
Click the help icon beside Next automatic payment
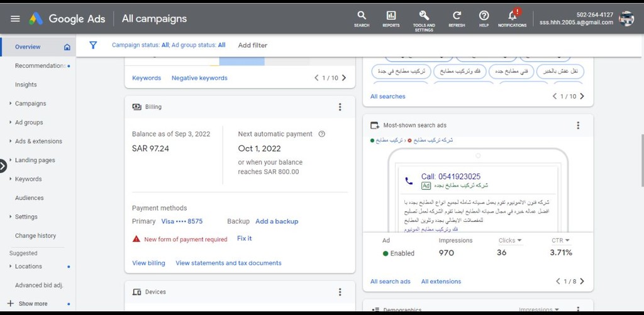321,134
